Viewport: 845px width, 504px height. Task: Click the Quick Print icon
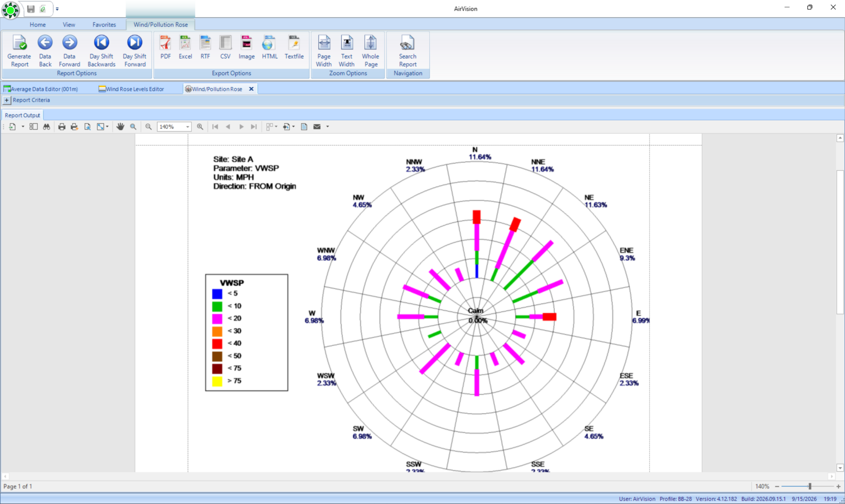(x=74, y=127)
